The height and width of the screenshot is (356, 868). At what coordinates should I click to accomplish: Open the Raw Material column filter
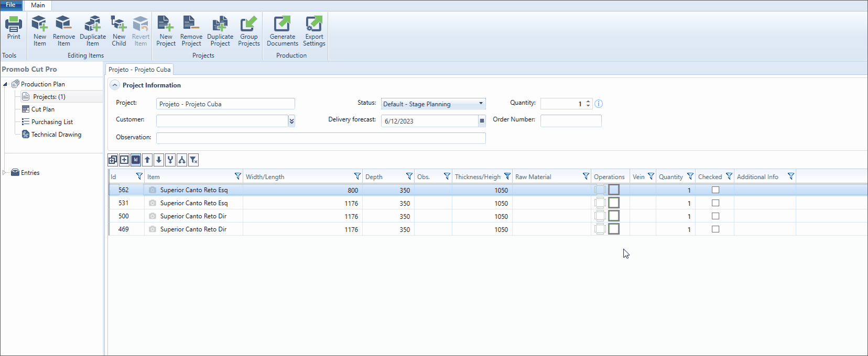585,176
